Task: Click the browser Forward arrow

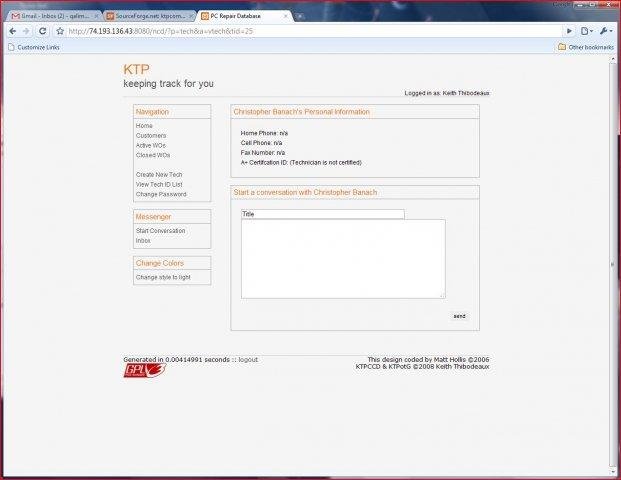Action: coord(26,31)
